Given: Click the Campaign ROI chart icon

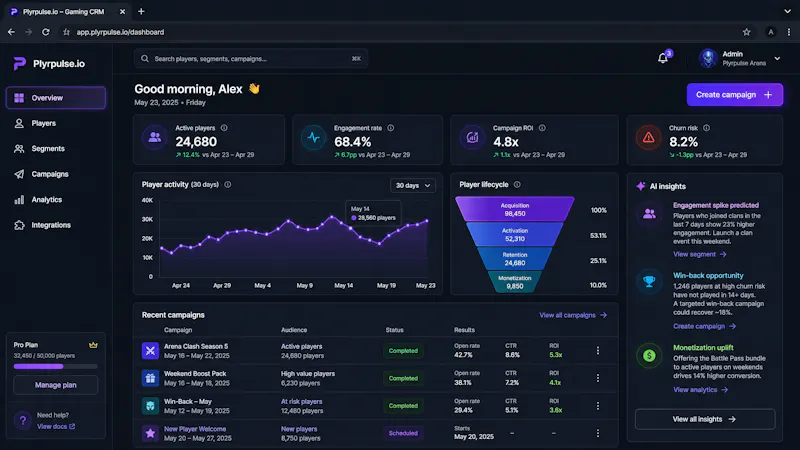Looking at the screenshot, I should pos(472,137).
